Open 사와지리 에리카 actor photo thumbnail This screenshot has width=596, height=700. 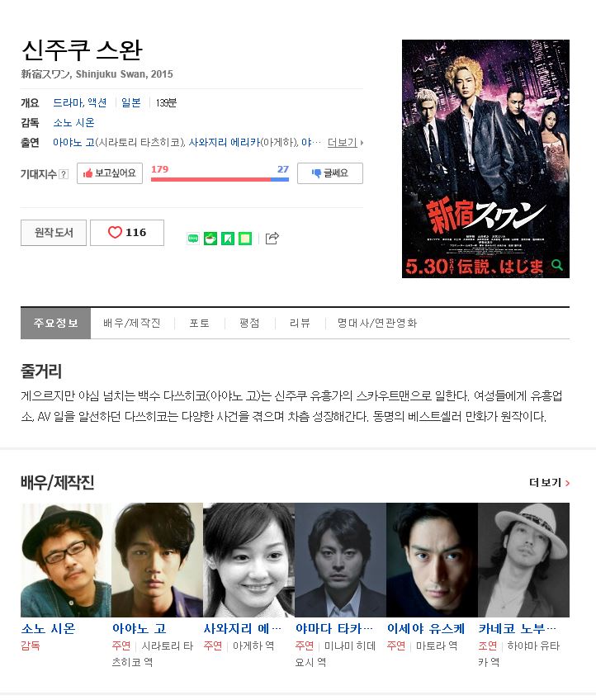tap(248, 560)
